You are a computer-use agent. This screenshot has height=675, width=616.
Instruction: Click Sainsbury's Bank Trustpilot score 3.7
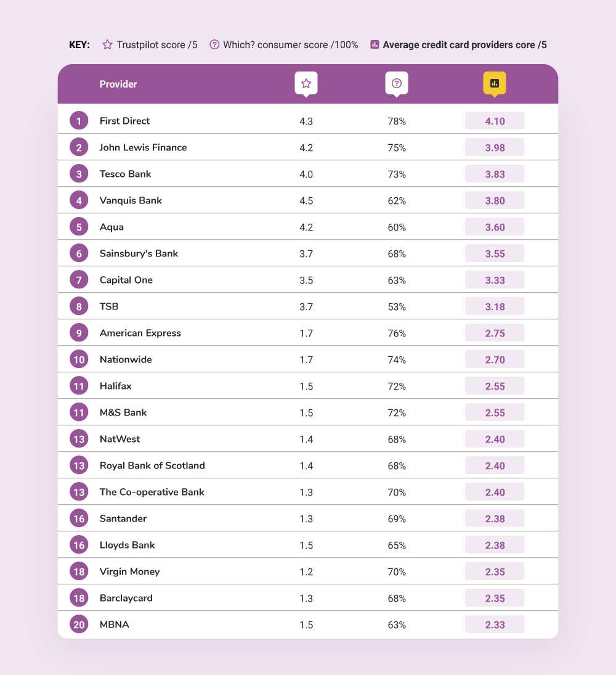coord(306,253)
